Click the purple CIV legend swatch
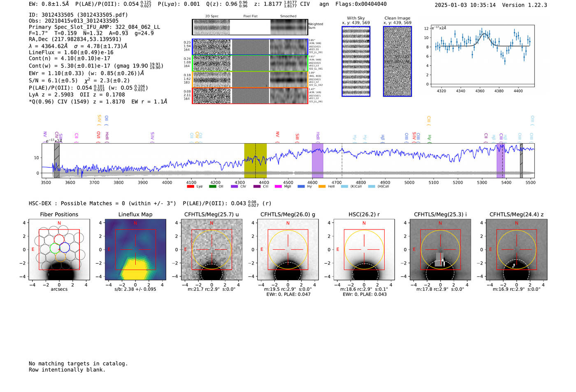Image resolution: width=576 pixels, height=392 pixels. 235,186
